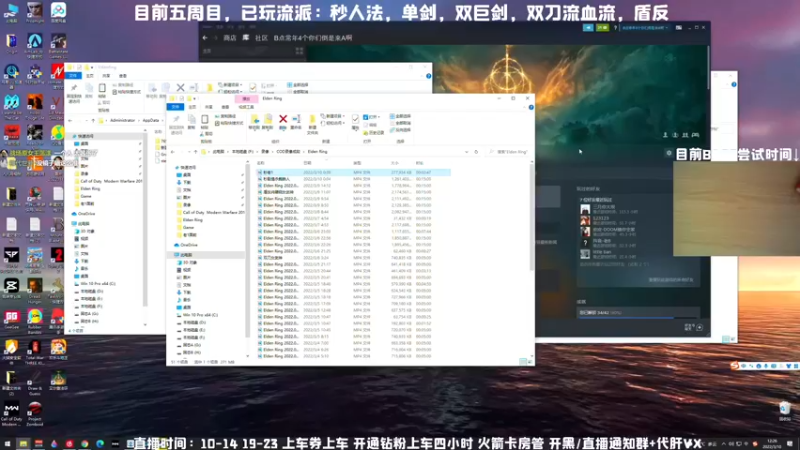Expand the address bar history dropdown in Elden Ring window

(466, 152)
